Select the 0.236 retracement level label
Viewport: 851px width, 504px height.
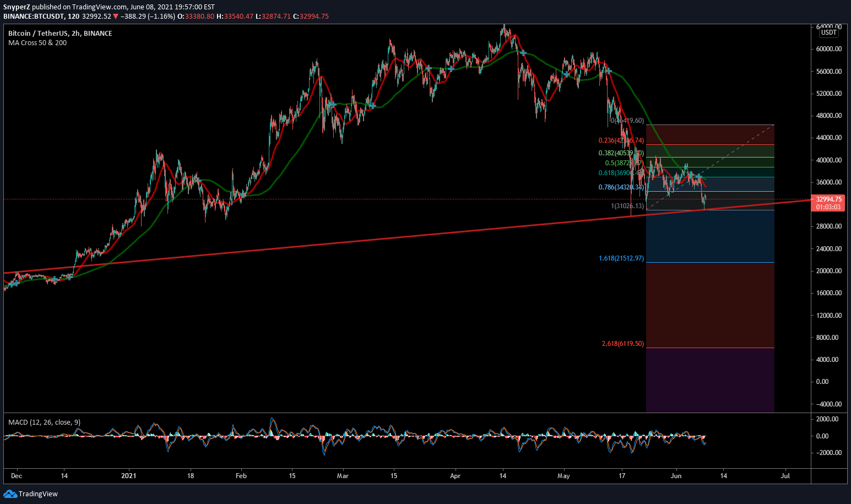(621, 140)
